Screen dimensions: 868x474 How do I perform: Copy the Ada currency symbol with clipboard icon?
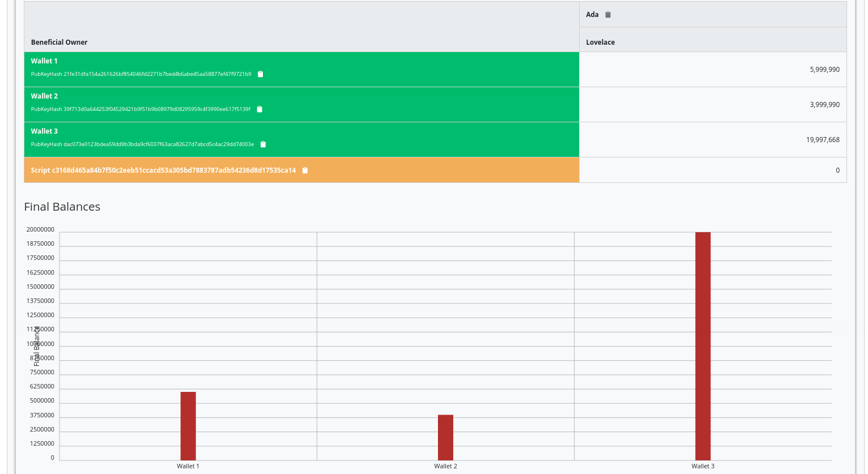pos(608,15)
